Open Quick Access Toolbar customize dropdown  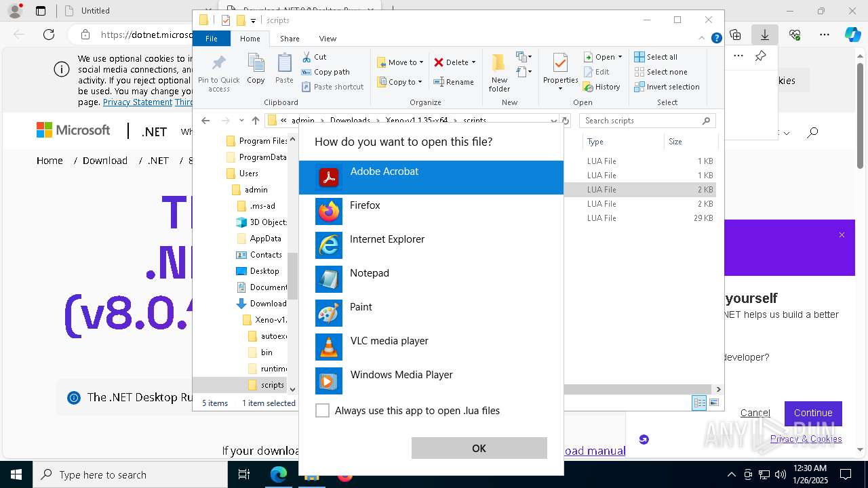[253, 20]
